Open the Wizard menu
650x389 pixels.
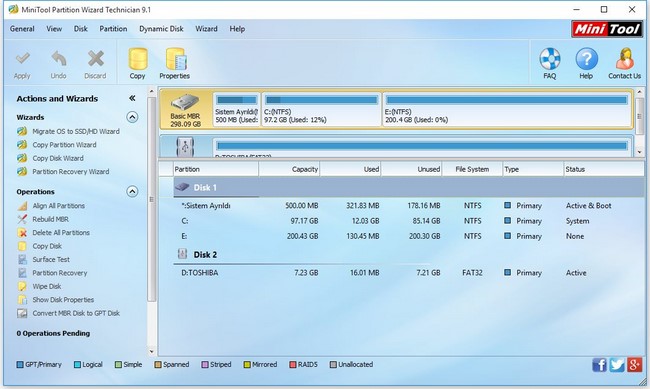[x=206, y=29]
